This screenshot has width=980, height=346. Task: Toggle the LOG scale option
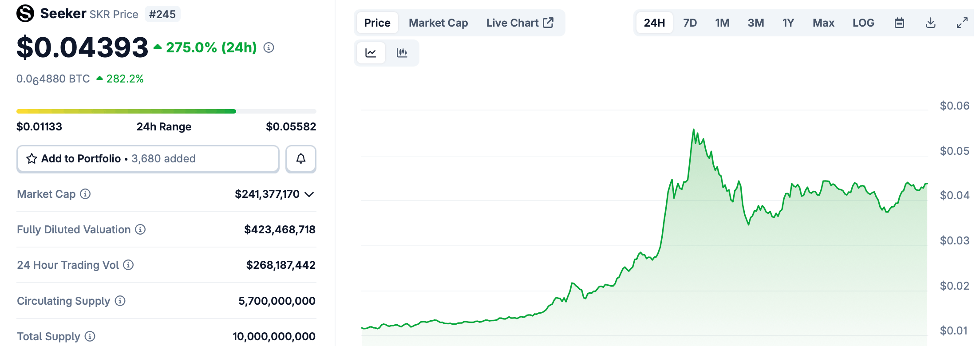click(x=863, y=23)
